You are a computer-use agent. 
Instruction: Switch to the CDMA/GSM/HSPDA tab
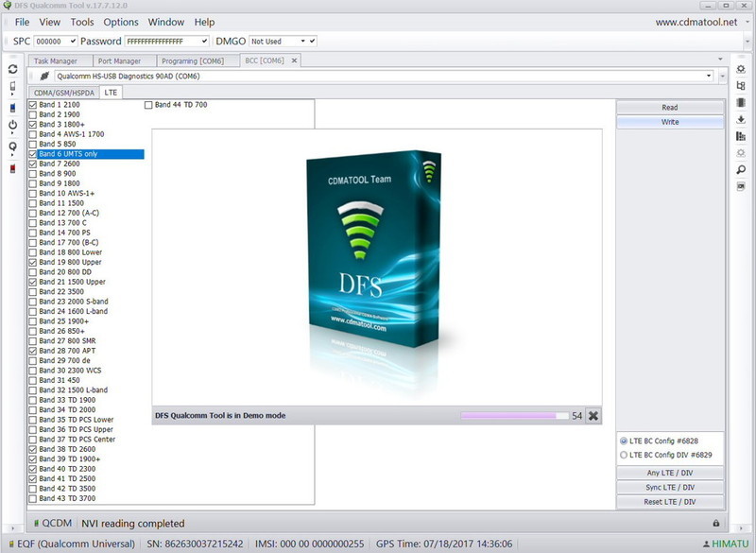coord(63,93)
